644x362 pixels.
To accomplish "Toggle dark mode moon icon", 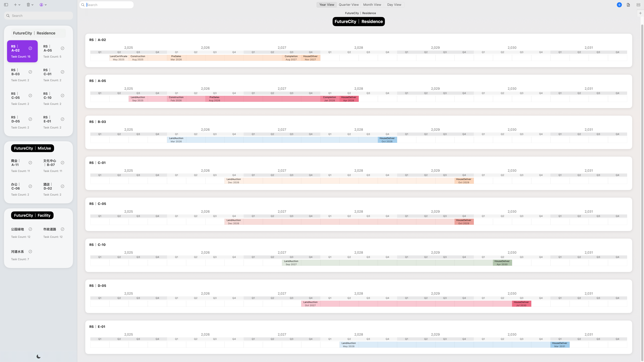I will click(38, 356).
